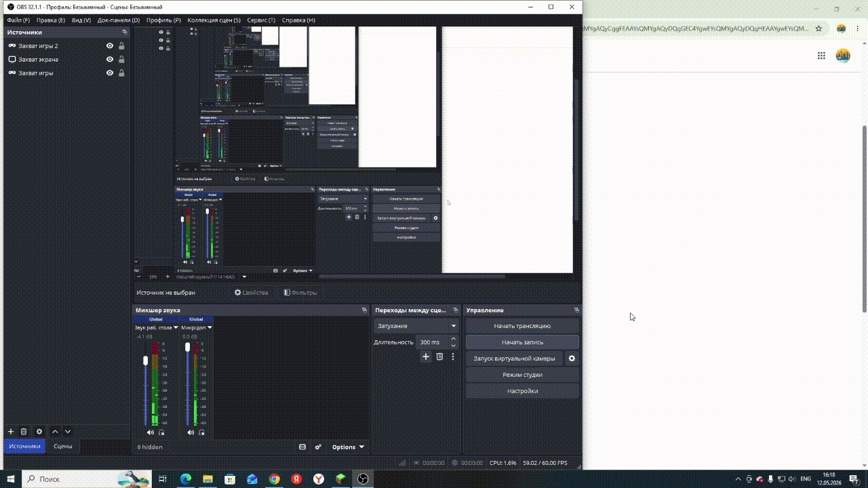Open Google apps grid in the browser window
The width and height of the screenshot is (868, 488).
pyautogui.click(x=821, y=56)
